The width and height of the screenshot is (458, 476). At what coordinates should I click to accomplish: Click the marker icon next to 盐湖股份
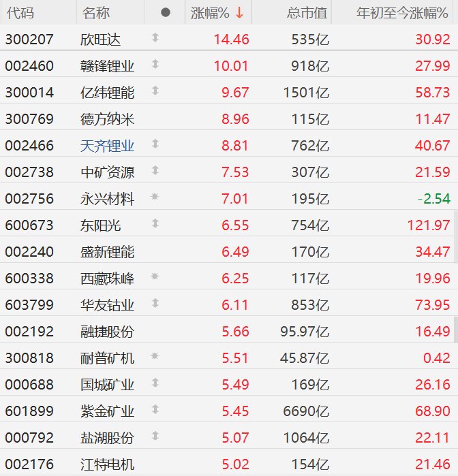pos(155,436)
